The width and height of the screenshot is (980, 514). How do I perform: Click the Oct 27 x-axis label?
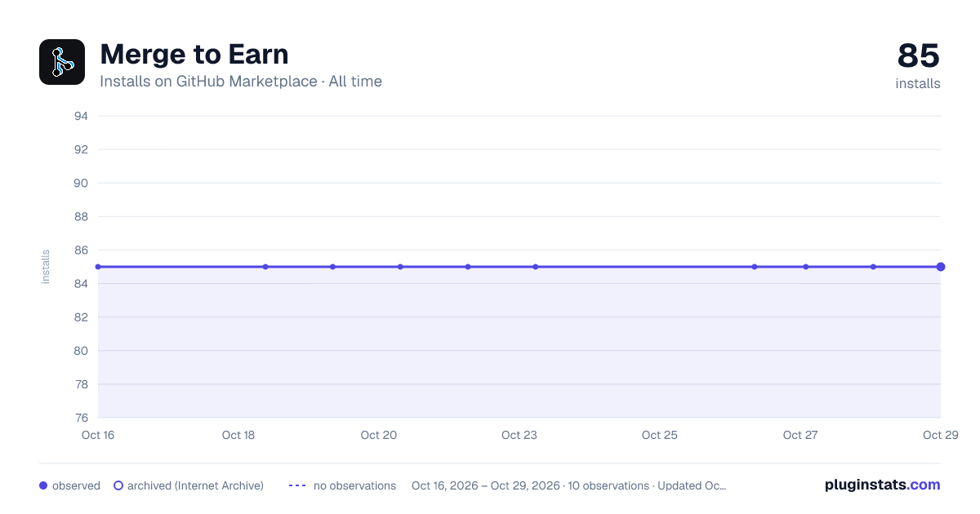pos(800,436)
